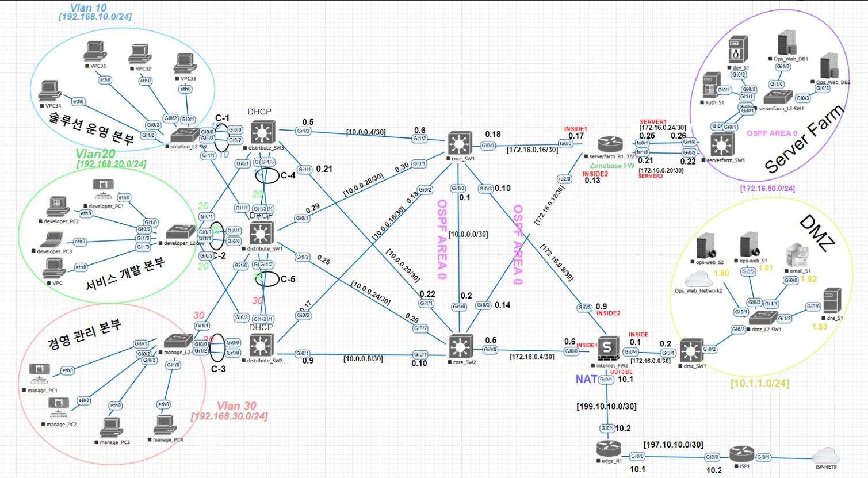Click the Vlan20 green label

tap(95, 154)
